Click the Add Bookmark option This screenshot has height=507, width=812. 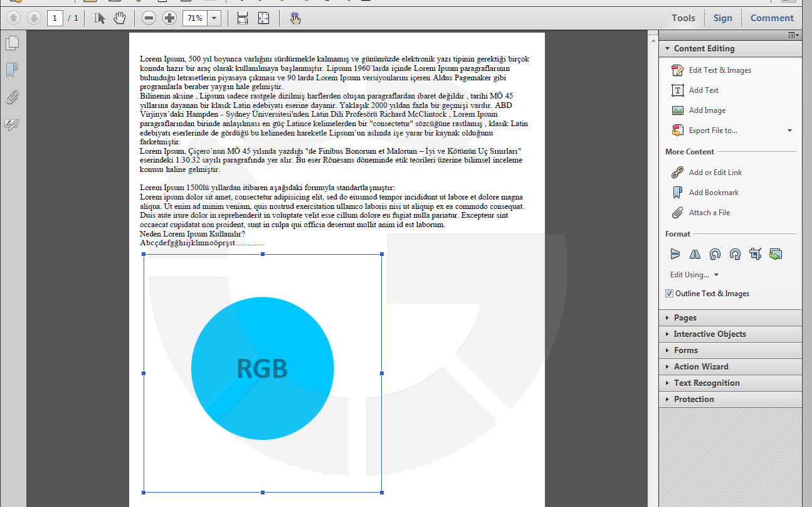pos(705,193)
